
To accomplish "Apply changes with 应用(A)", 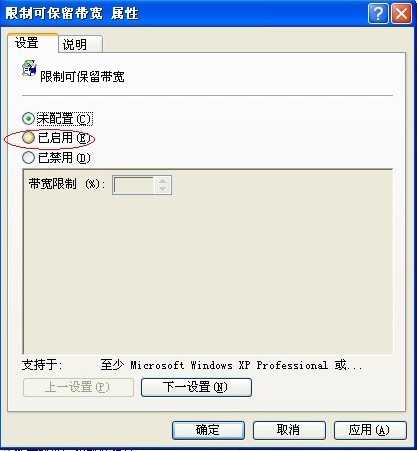I will coord(370,430).
